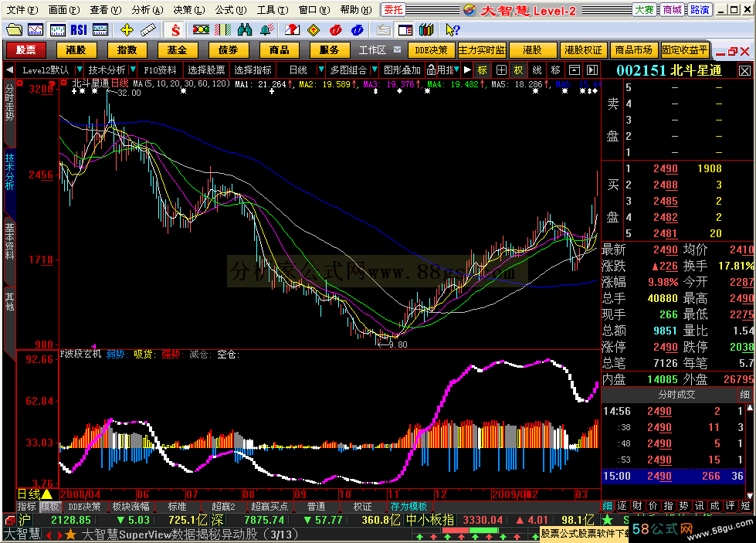This screenshot has height=543, width=756.
Task: Select the 15:00 transaction row
Action: [673, 476]
